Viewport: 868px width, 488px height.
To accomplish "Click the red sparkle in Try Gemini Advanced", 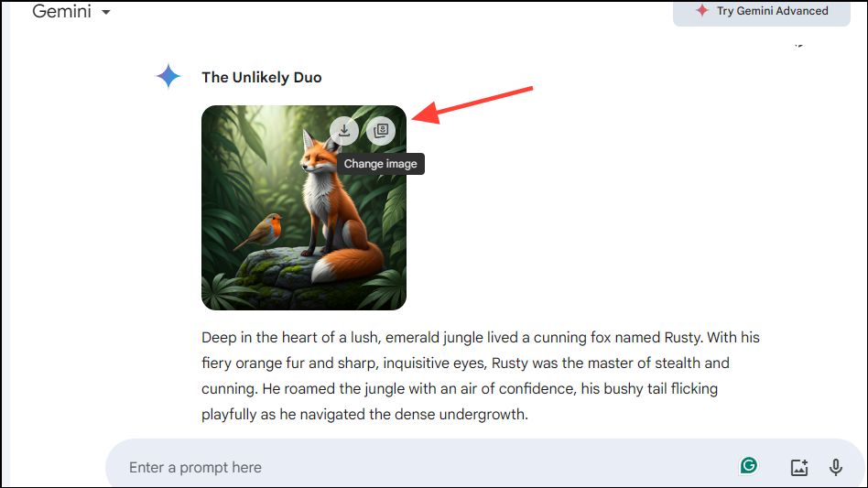I will pos(702,10).
